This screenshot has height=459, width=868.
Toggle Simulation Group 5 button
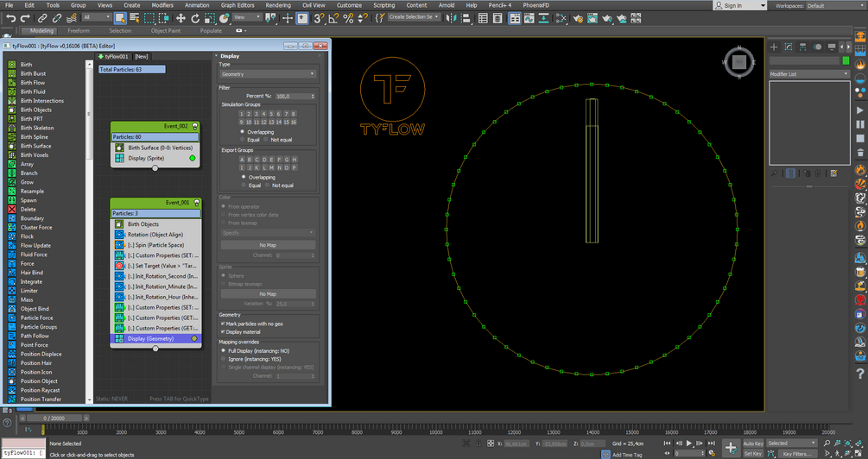271,114
